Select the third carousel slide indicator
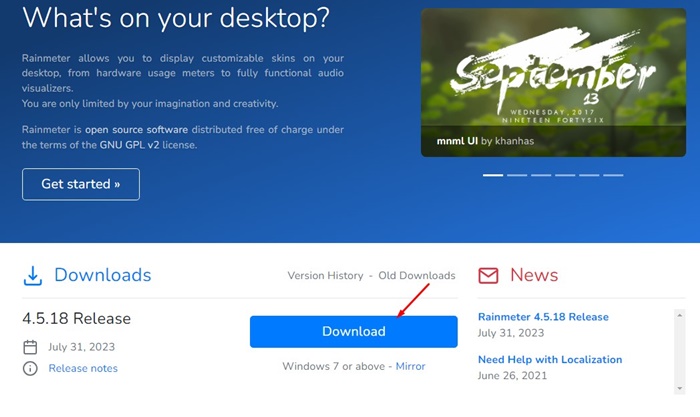Screen dimensions: 700x417 point(541,175)
